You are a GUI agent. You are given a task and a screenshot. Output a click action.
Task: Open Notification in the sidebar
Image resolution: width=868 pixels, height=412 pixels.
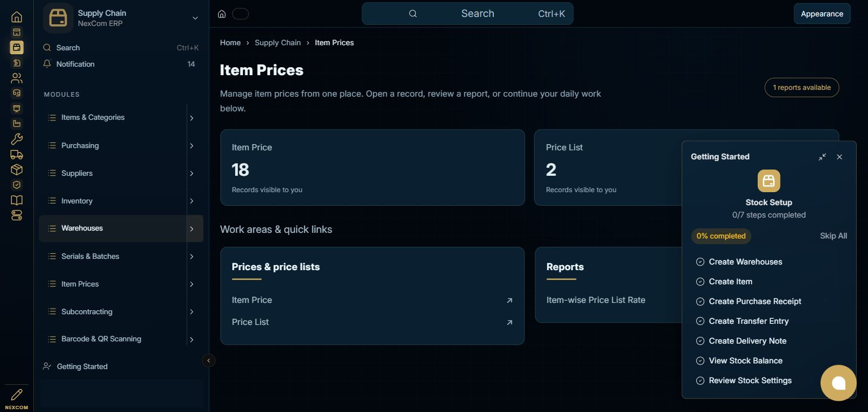(x=121, y=64)
